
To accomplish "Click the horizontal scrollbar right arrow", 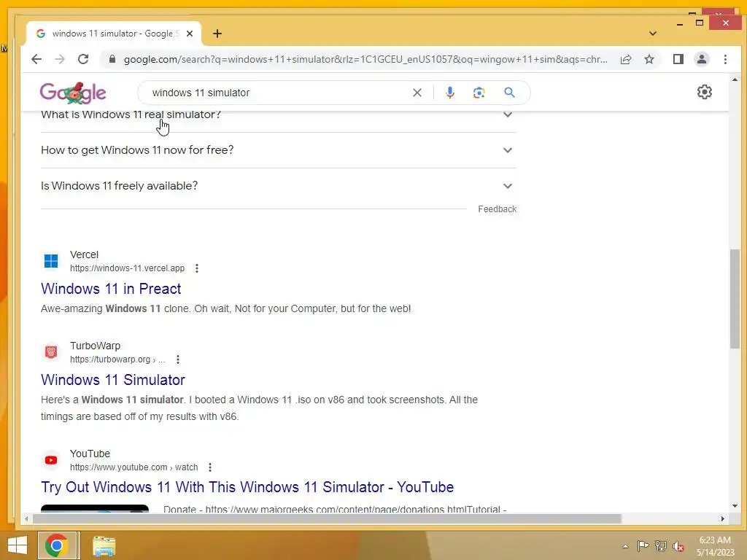I will (x=723, y=518).
